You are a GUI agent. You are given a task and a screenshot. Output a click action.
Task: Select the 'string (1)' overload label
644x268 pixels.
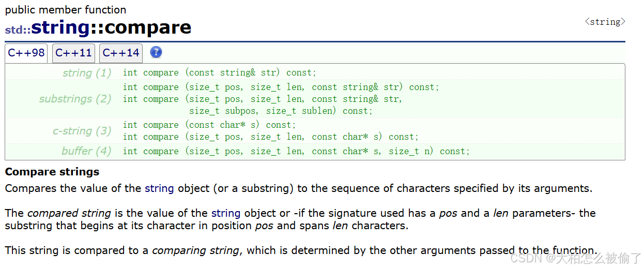pos(87,73)
